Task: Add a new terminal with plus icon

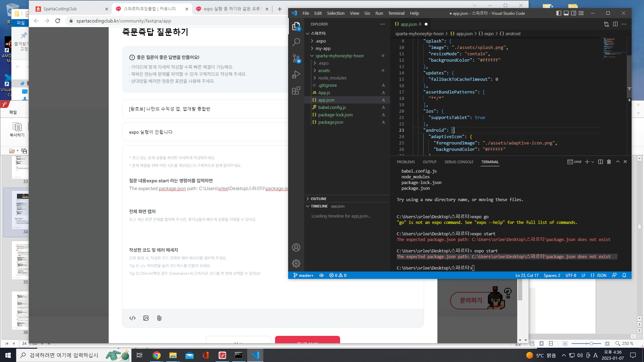Action: (587, 162)
